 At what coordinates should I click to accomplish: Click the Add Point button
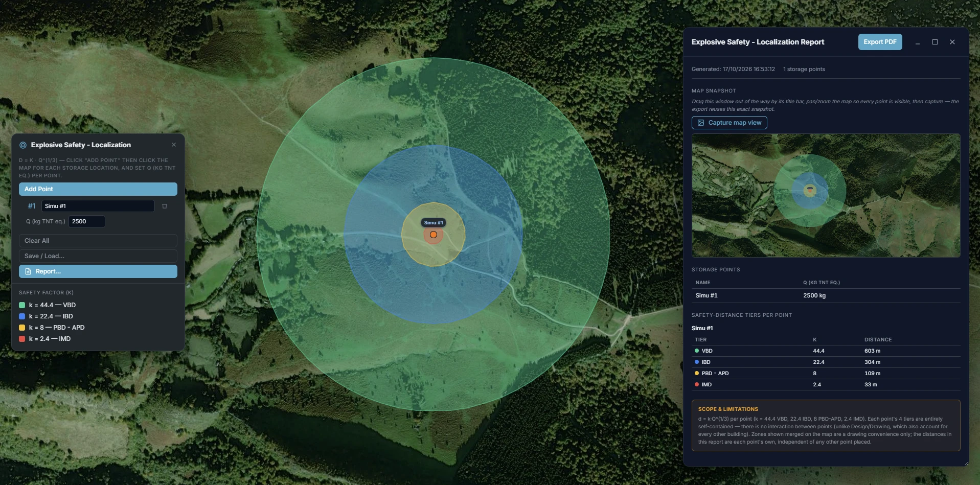click(x=98, y=189)
